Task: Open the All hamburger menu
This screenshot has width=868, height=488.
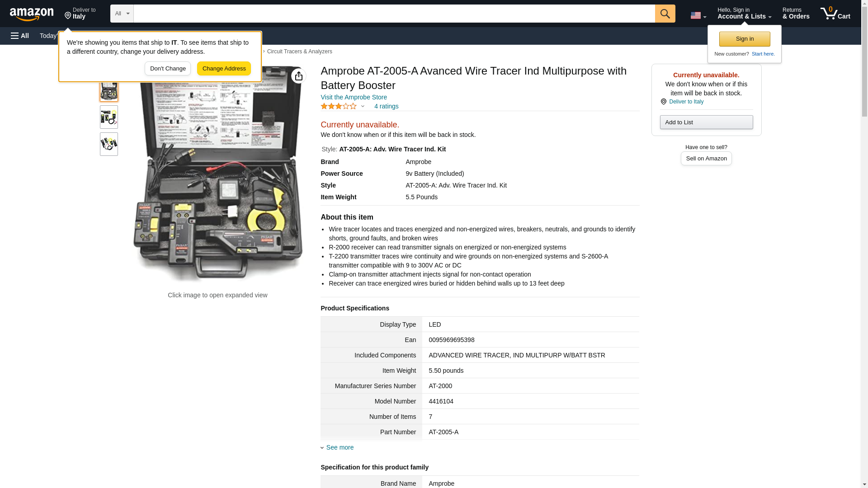Action: point(20,36)
